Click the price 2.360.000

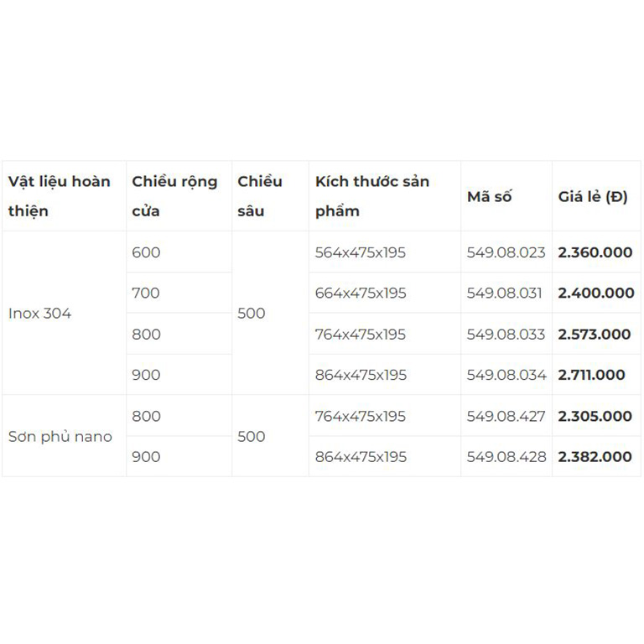(595, 252)
